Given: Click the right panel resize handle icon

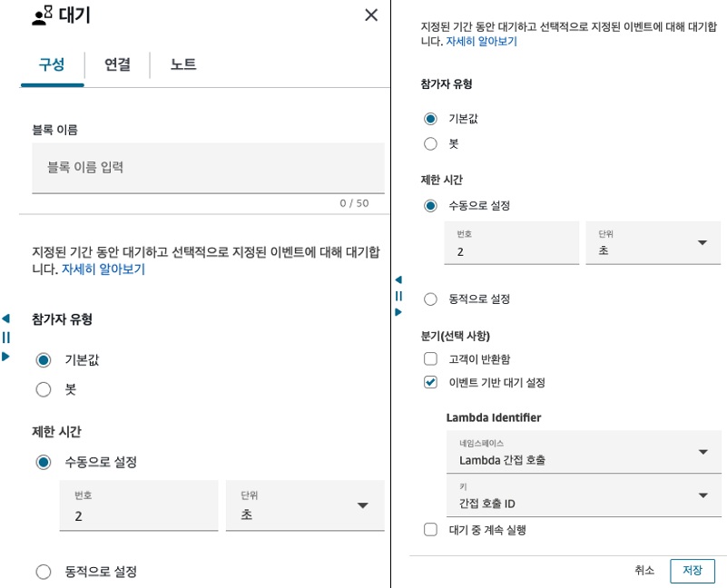Looking at the screenshot, I should click(398, 296).
